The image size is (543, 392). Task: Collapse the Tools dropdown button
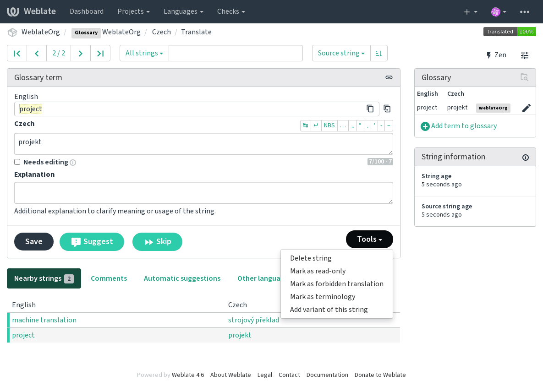point(369,239)
